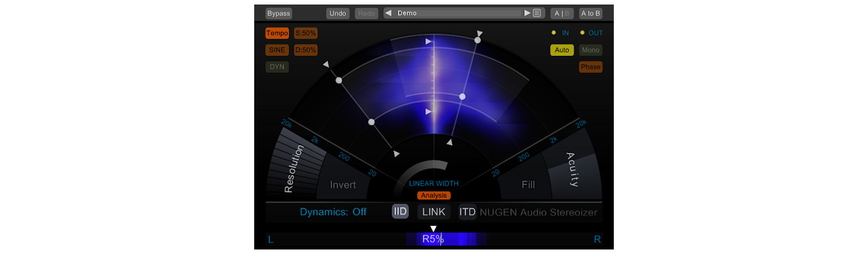Disable the Auto button
The width and height of the screenshot is (868, 254).
[562, 50]
